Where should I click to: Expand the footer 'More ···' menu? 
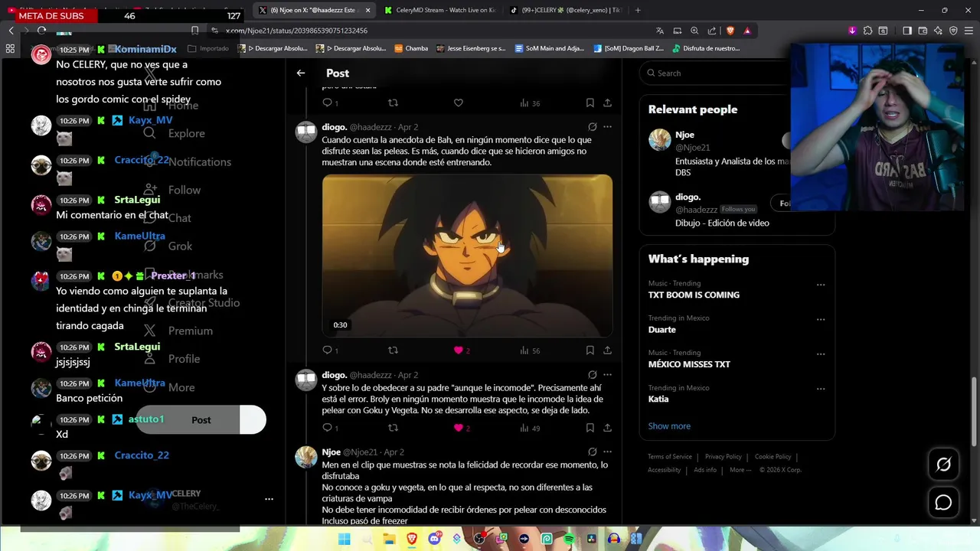(740, 470)
